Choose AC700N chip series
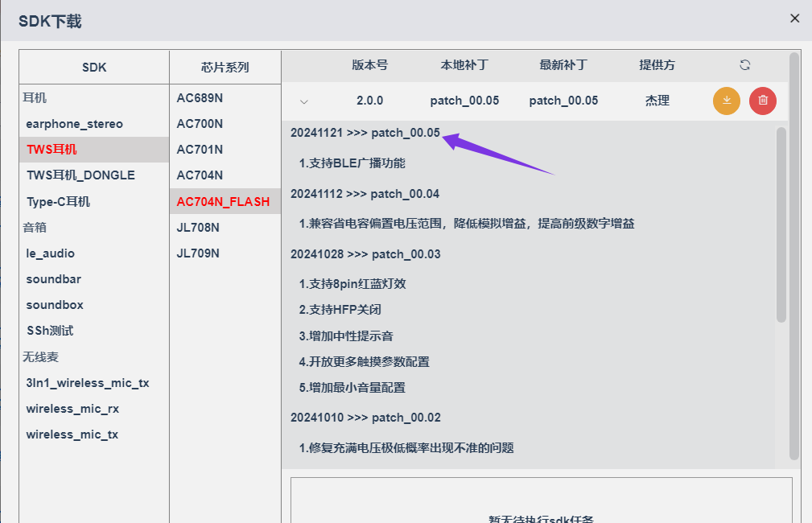The image size is (812, 523). [200, 124]
